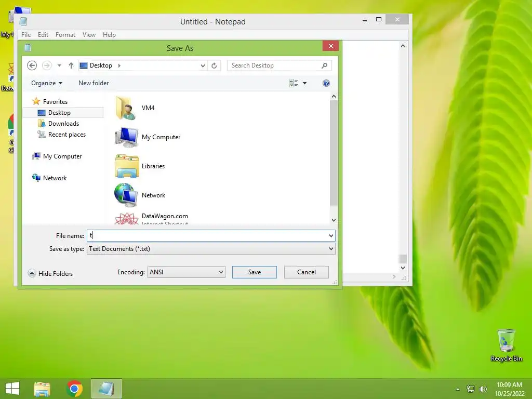532x399 pixels.
Task: Click Notepad title bar icon
Action: 23,21
